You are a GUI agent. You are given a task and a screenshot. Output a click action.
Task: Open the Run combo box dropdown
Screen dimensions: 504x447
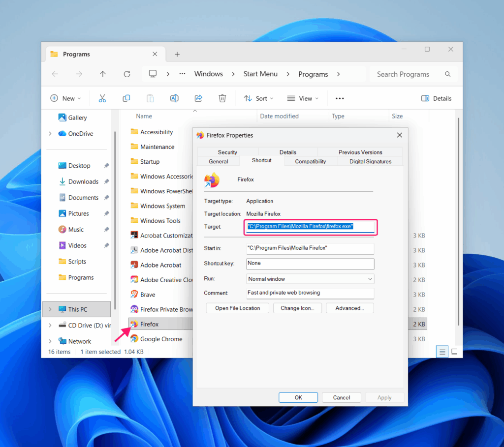pos(370,279)
